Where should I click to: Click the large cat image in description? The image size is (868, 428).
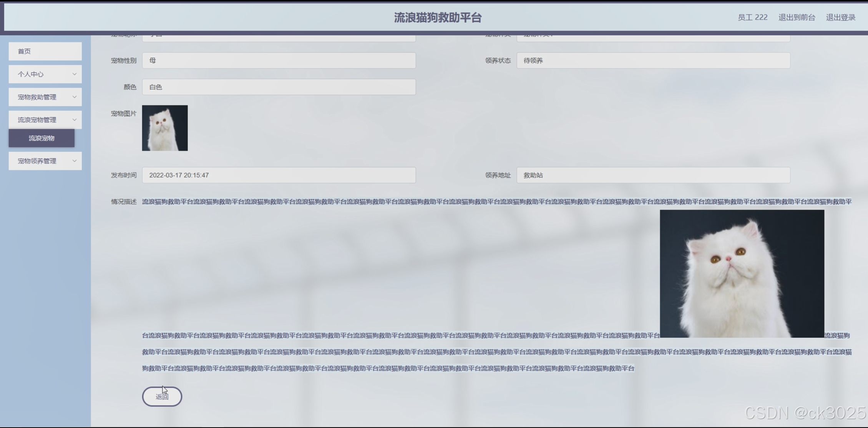pos(742,273)
